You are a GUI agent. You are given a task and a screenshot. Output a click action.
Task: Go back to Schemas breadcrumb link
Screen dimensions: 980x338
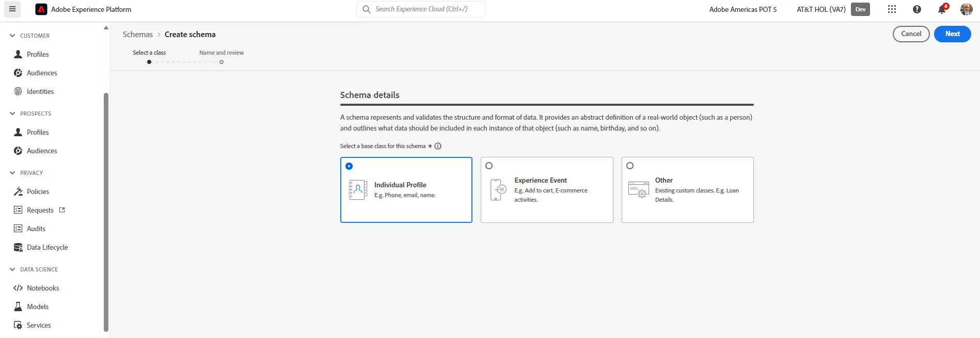[x=138, y=35]
